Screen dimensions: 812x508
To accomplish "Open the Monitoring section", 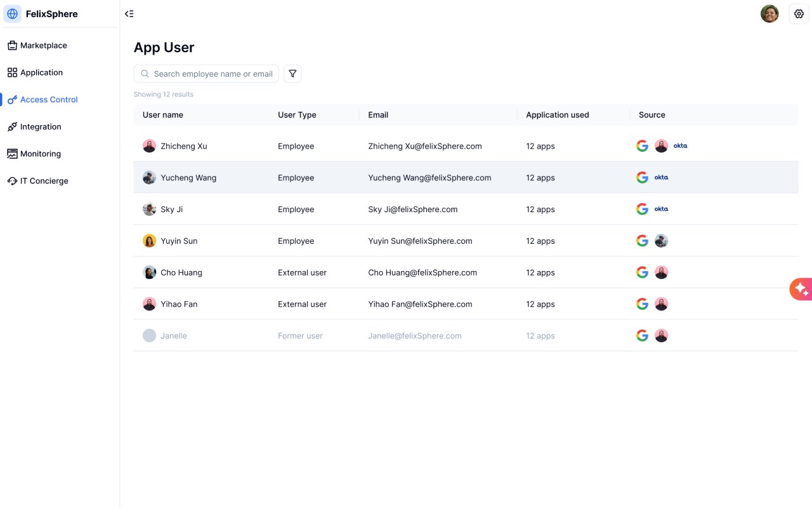I will click(x=40, y=154).
